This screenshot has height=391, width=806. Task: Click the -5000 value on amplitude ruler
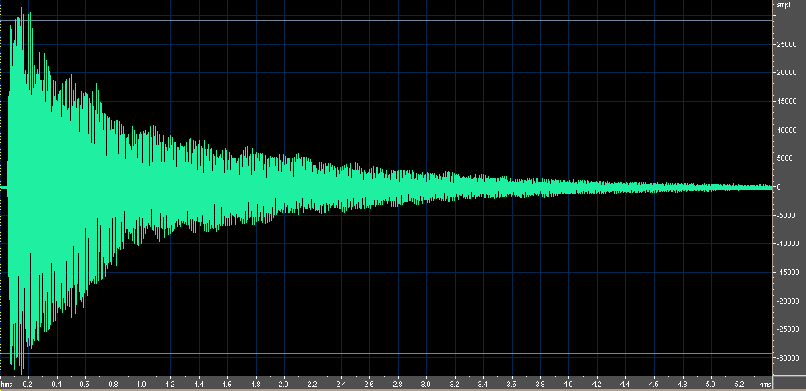pyautogui.click(x=786, y=216)
